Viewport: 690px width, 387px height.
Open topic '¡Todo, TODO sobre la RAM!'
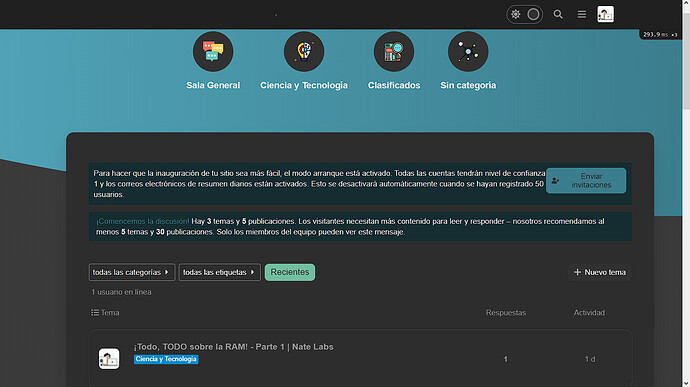click(233, 346)
